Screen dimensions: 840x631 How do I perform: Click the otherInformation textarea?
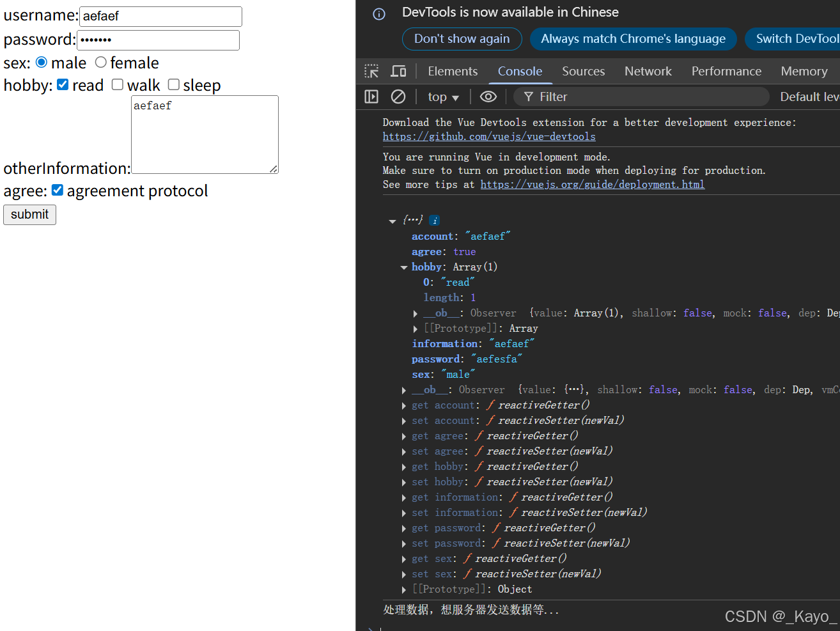click(205, 134)
